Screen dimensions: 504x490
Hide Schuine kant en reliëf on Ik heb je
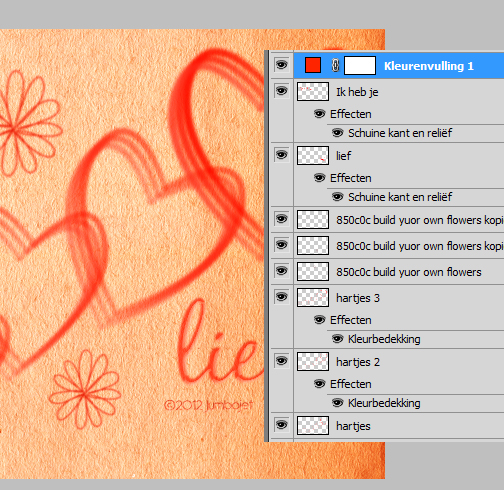(x=337, y=133)
